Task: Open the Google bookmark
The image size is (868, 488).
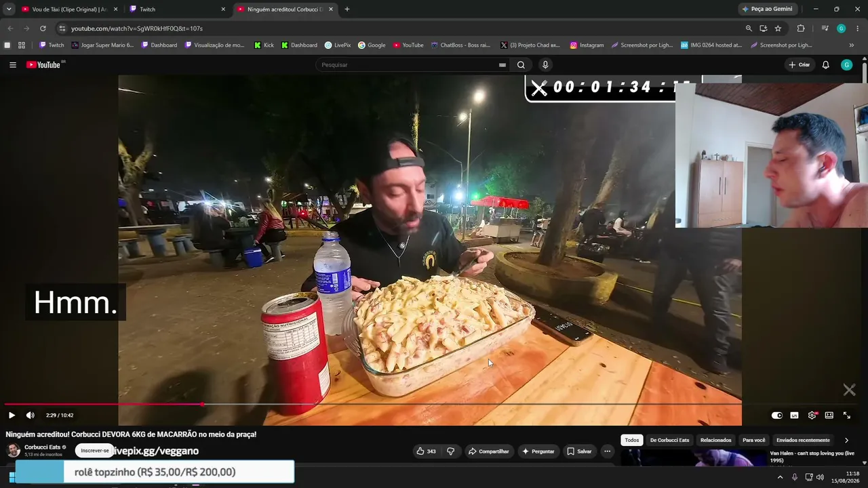Action: pyautogui.click(x=372, y=45)
